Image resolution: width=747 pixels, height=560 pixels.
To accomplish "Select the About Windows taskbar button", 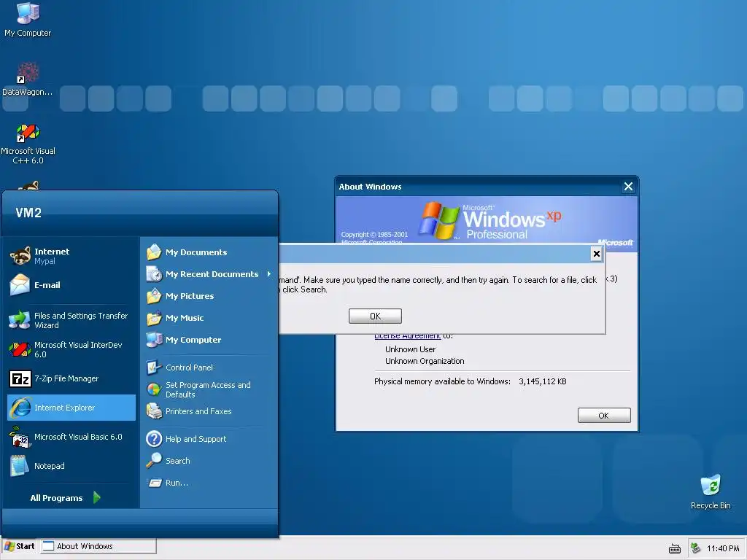I will coord(98,546).
